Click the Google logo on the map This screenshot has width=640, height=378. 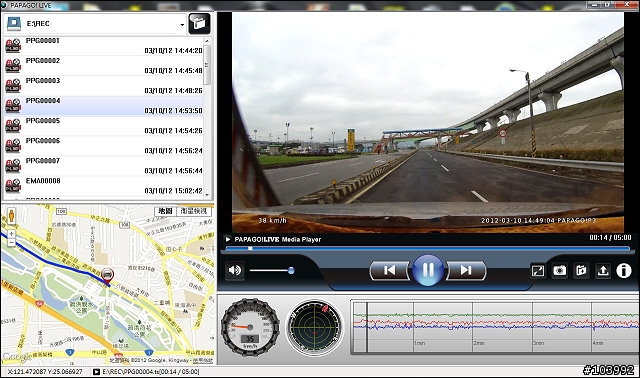(16, 357)
